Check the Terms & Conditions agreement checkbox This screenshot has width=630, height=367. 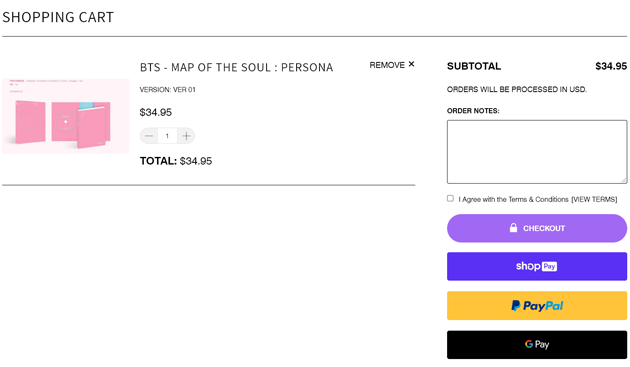450,199
